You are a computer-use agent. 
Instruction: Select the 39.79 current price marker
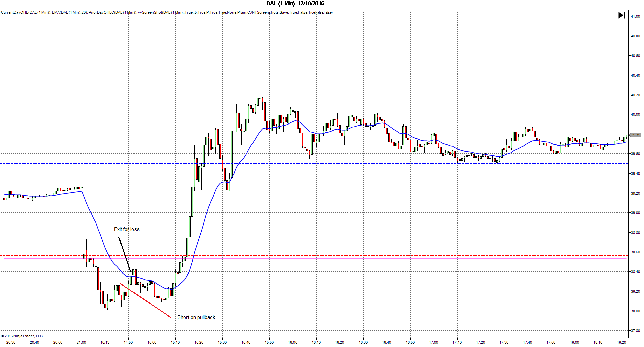636,135
